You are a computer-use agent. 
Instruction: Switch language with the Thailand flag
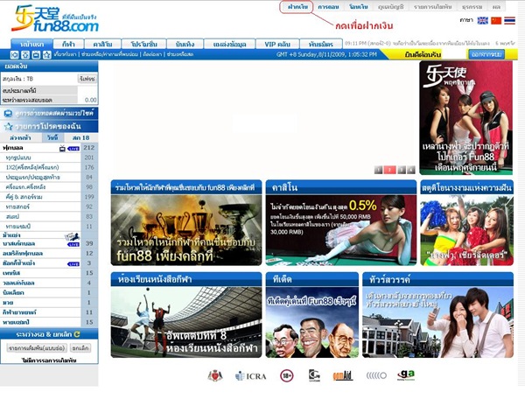coord(509,20)
